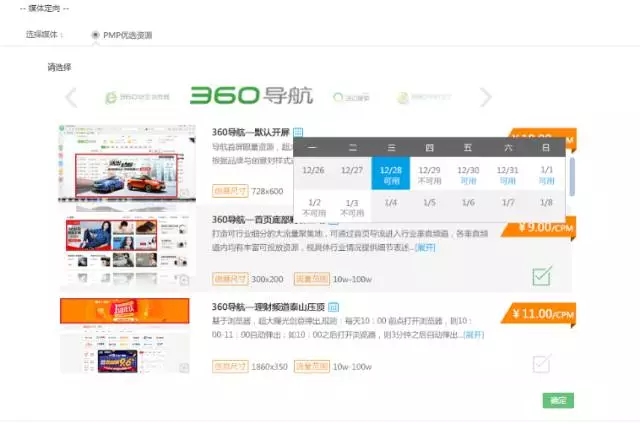640x424 pixels.
Task: Expand description with 展开 in 首页底部 row
Action: point(425,247)
